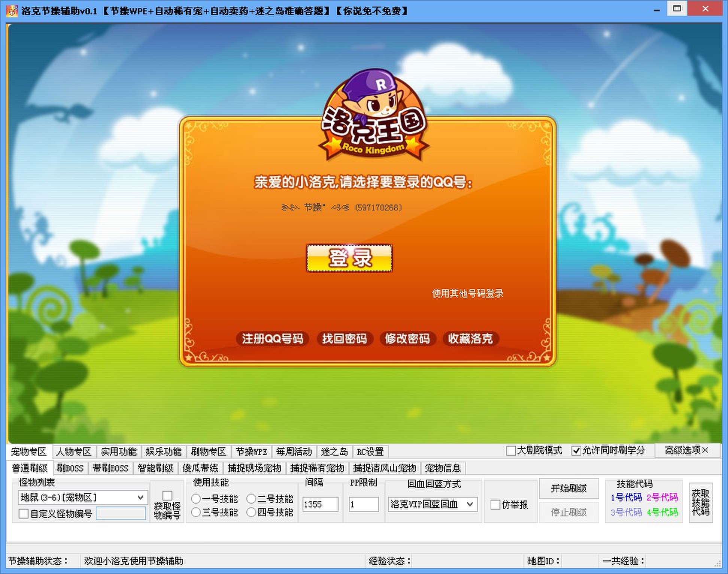Image resolution: width=728 pixels, height=574 pixels.
Task: Click 开始刷级 button
Action: tap(569, 488)
